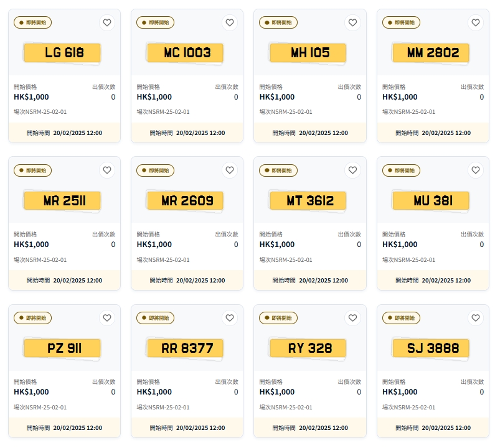Click the start time bar on RY 328 card

click(x=309, y=427)
